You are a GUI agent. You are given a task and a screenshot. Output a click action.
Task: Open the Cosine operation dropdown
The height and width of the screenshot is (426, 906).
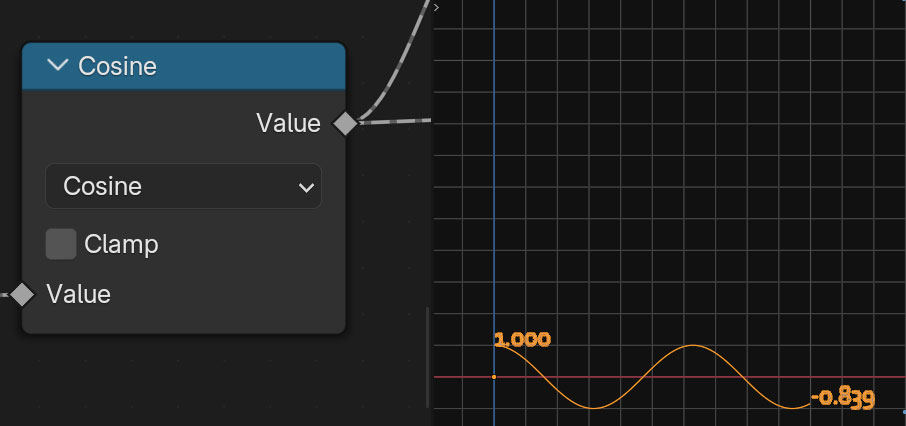(183, 187)
